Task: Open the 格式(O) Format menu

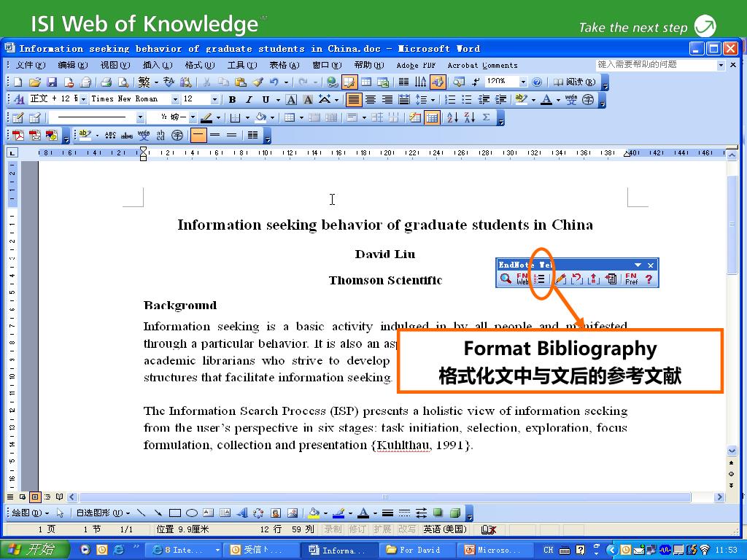Action: pos(200,65)
